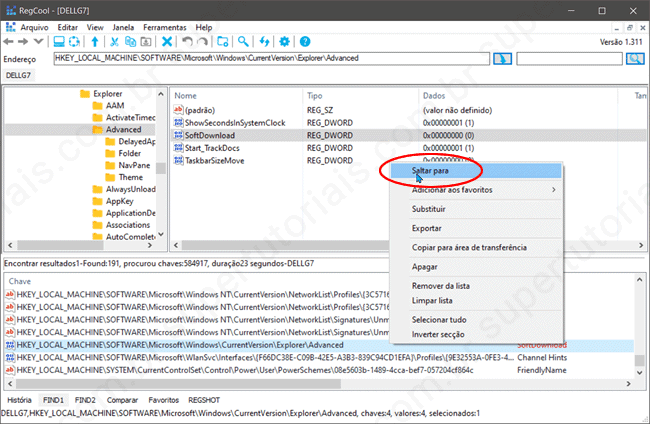The width and height of the screenshot is (650, 424).
Task: Click the Undo arrow icon
Action: [187, 42]
